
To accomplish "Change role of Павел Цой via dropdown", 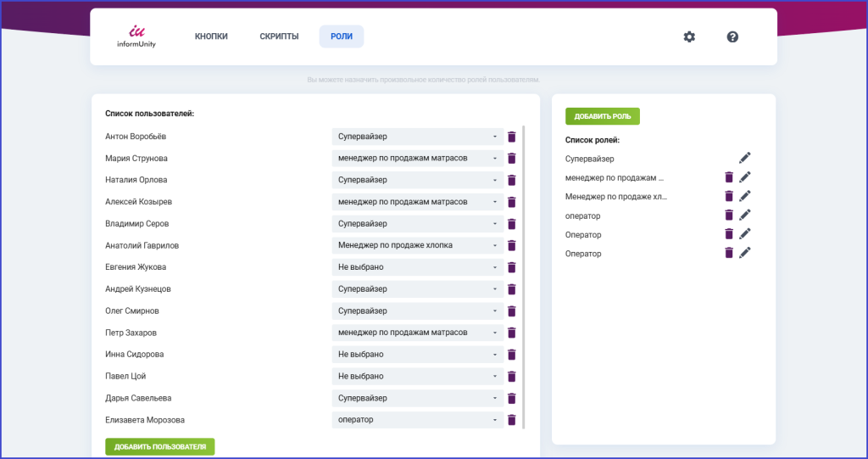I will tap(417, 376).
